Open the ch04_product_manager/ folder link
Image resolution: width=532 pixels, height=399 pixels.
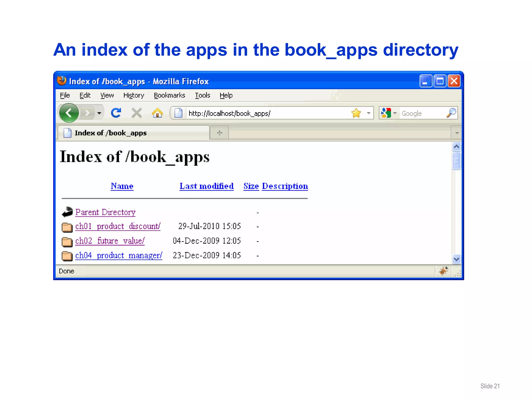pos(119,255)
